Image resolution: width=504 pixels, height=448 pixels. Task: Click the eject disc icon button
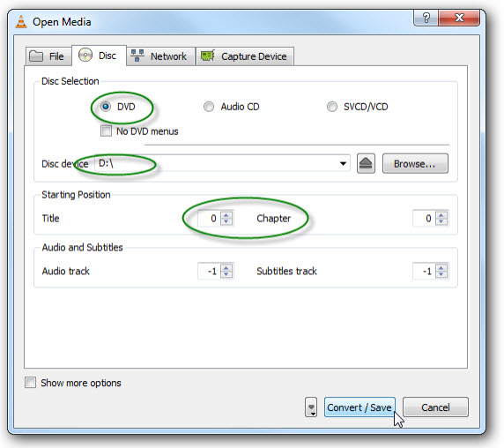point(366,164)
